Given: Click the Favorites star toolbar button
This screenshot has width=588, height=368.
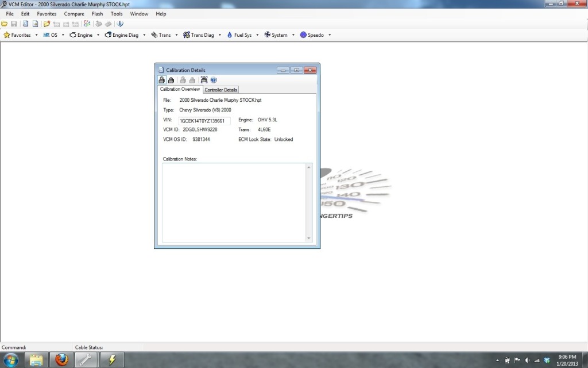Looking at the screenshot, I should 17,35.
